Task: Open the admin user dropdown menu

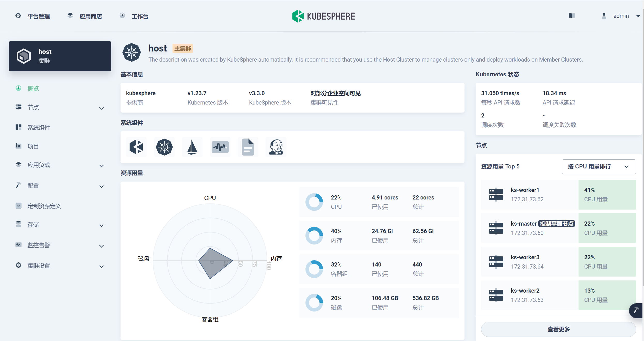Action: coord(621,16)
